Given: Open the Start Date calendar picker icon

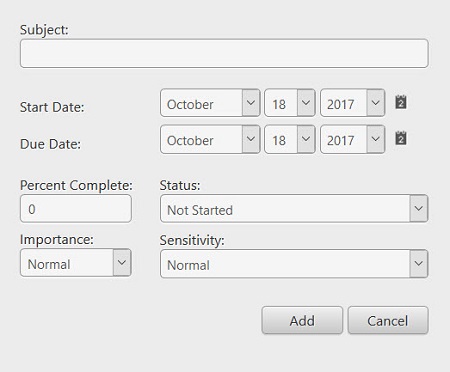Looking at the screenshot, I should 401,102.
